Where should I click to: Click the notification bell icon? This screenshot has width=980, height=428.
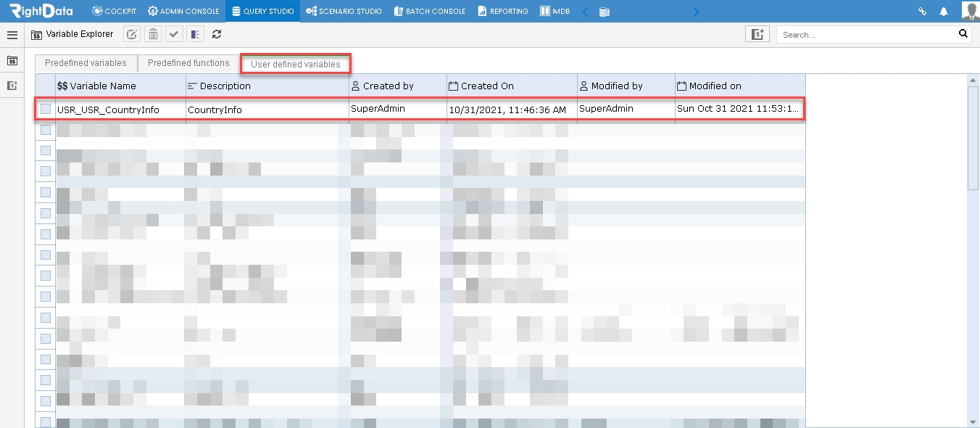tap(944, 12)
